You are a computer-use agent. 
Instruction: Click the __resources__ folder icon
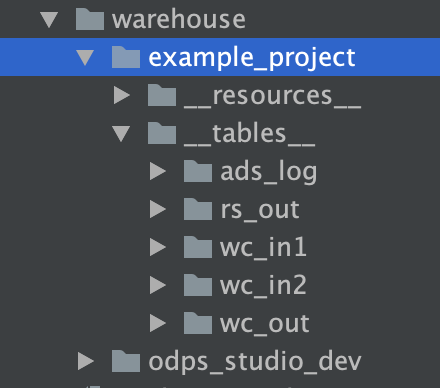[x=162, y=95]
